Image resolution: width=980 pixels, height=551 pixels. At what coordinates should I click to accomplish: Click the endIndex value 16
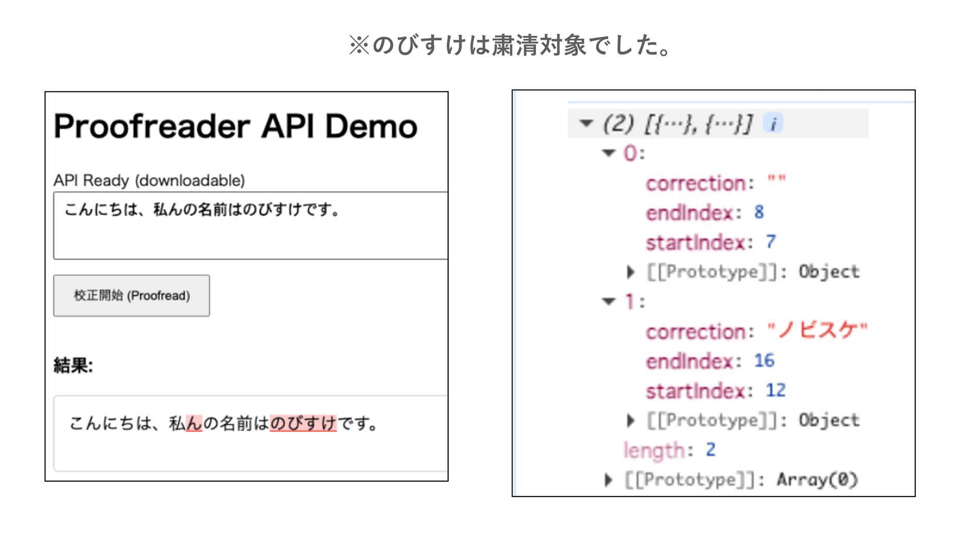click(x=764, y=361)
